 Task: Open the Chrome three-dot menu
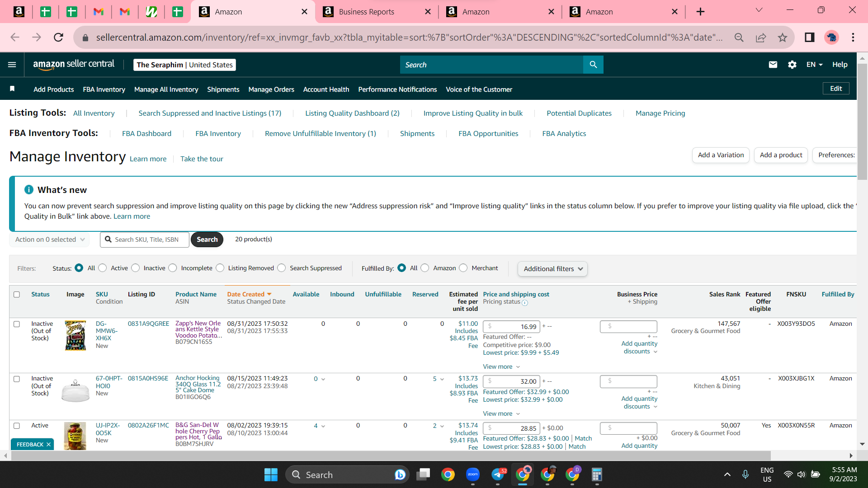tap(853, 38)
